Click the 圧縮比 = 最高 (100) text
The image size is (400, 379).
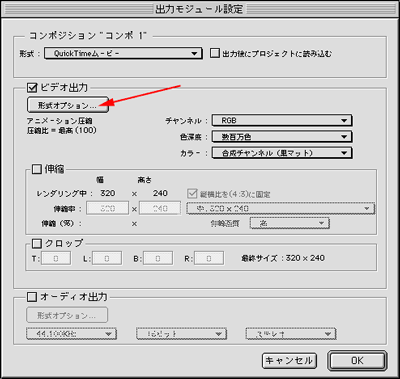[x=62, y=130]
